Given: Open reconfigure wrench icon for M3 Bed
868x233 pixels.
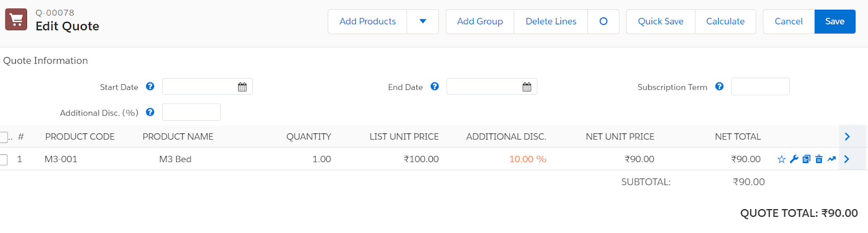Looking at the screenshot, I should click(794, 159).
